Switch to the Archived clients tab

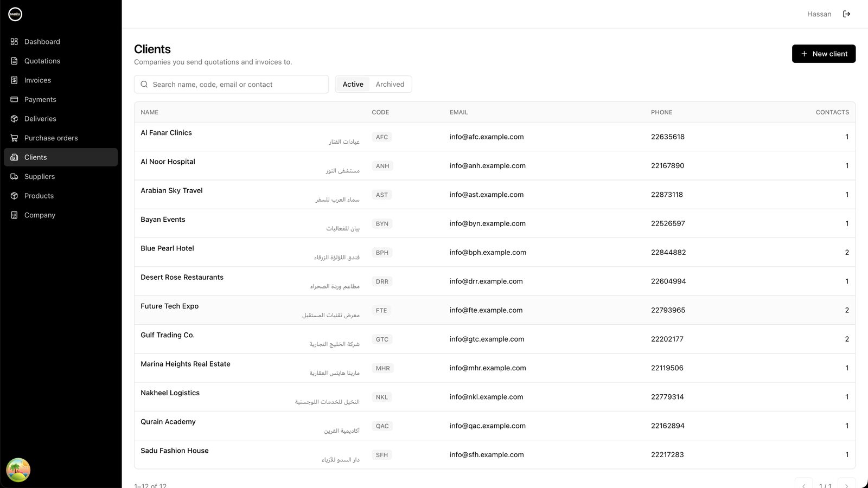click(x=390, y=84)
